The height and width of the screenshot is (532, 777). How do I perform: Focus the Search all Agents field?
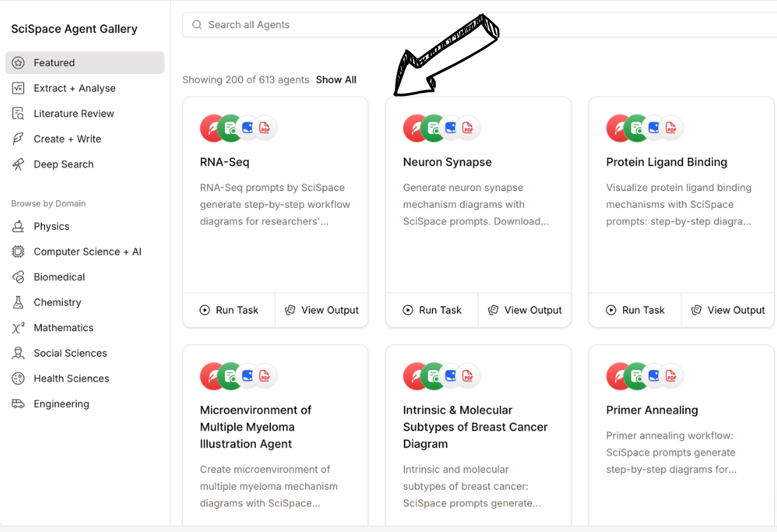pyautogui.click(x=479, y=25)
